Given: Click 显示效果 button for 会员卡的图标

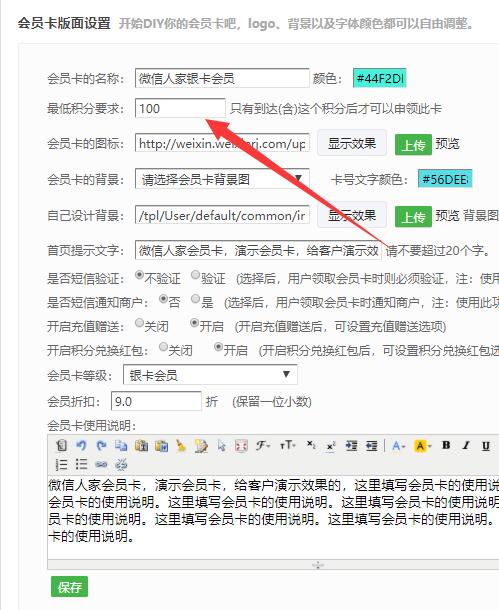Looking at the screenshot, I should [x=352, y=143].
